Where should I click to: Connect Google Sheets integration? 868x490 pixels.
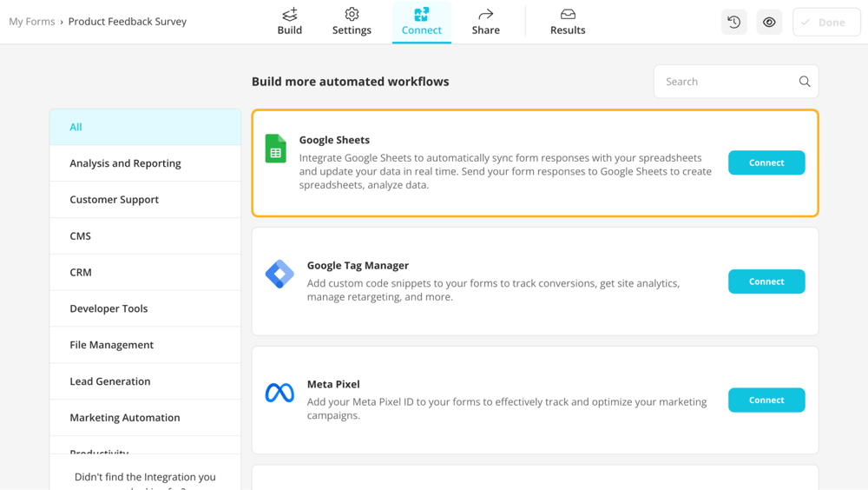[766, 162]
